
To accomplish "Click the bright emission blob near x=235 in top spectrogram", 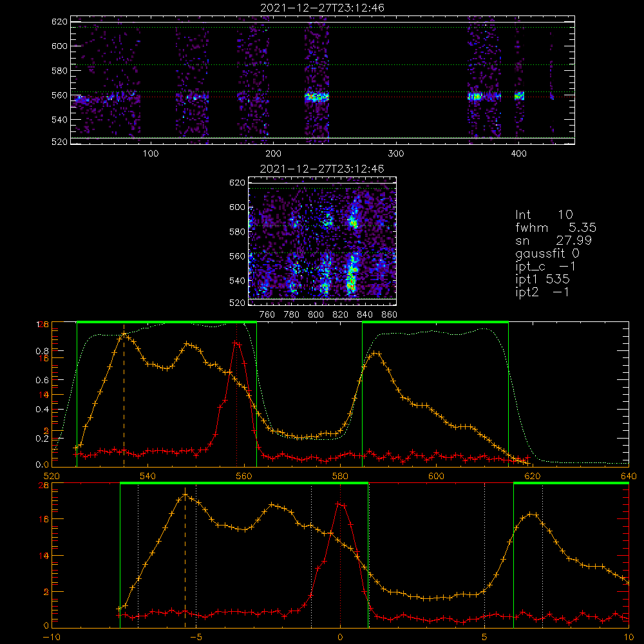I will click(317, 97).
